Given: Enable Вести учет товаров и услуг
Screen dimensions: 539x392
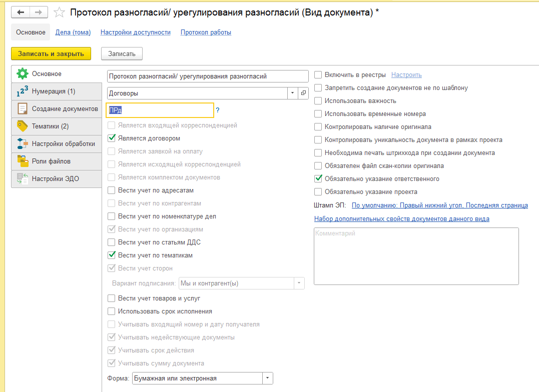Looking at the screenshot, I should 112,298.
